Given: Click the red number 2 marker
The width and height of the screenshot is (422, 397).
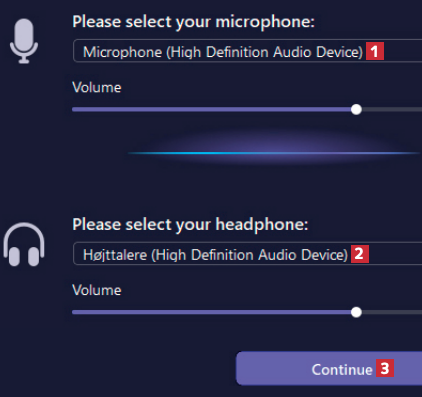Looking at the screenshot, I should click(360, 254).
